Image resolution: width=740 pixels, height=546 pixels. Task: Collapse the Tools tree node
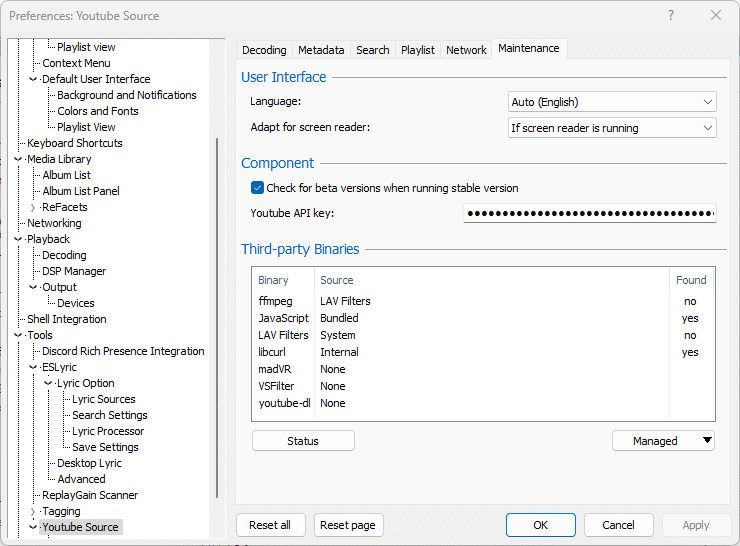click(18, 336)
